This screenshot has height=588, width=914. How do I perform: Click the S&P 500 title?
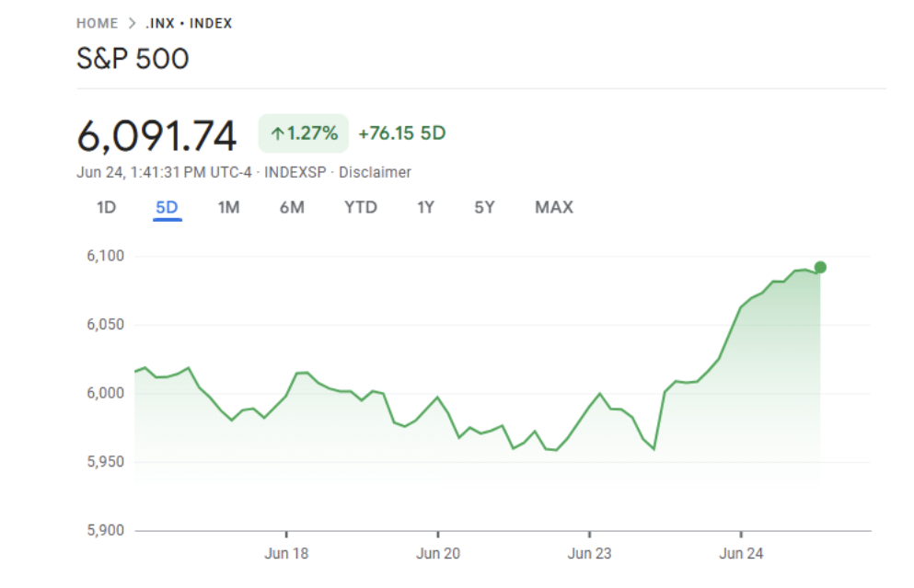pos(133,58)
